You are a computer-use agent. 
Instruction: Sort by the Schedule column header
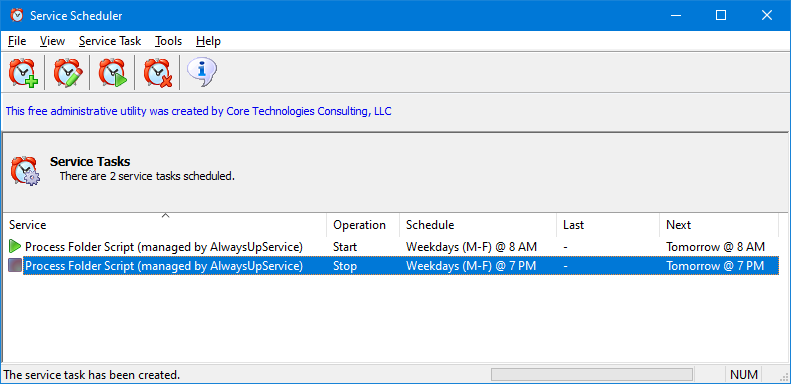478,225
